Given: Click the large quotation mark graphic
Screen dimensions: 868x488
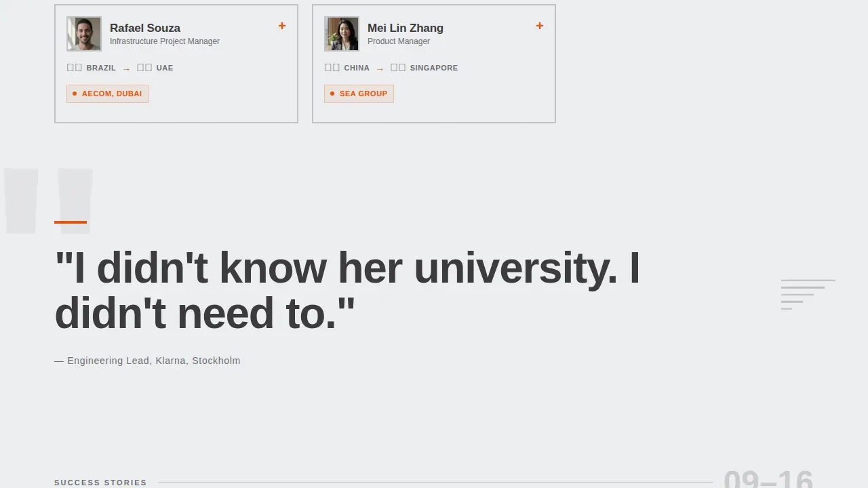Looking at the screenshot, I should 48,201.
